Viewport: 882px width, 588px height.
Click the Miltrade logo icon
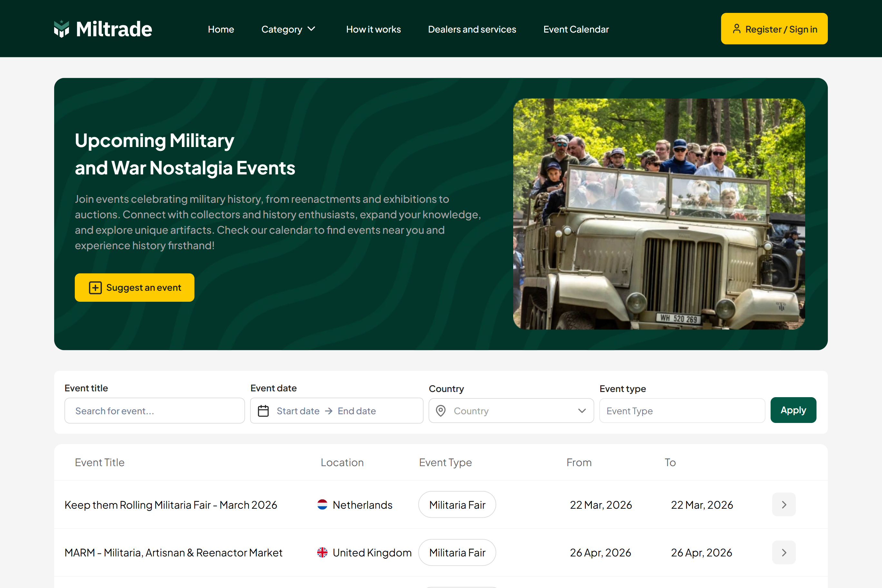tap(62, 29)
